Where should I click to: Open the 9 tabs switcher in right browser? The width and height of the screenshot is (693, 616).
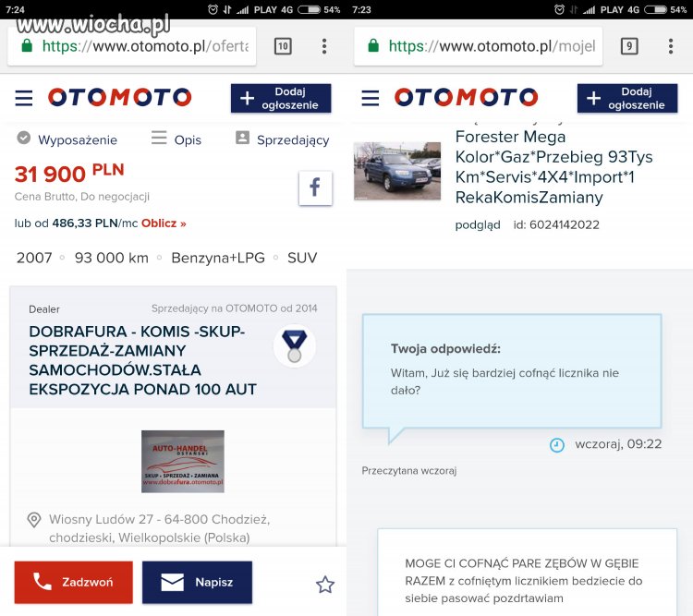(629, 46)
